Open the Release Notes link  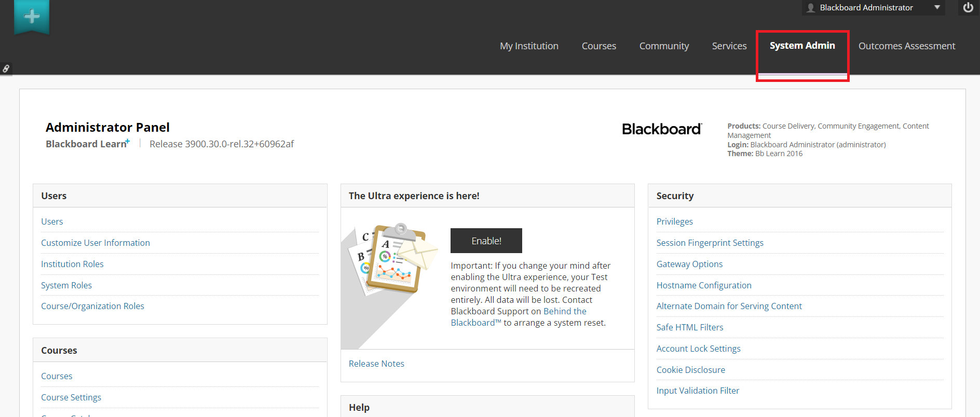pyautogui.click(x=376, y=364)
